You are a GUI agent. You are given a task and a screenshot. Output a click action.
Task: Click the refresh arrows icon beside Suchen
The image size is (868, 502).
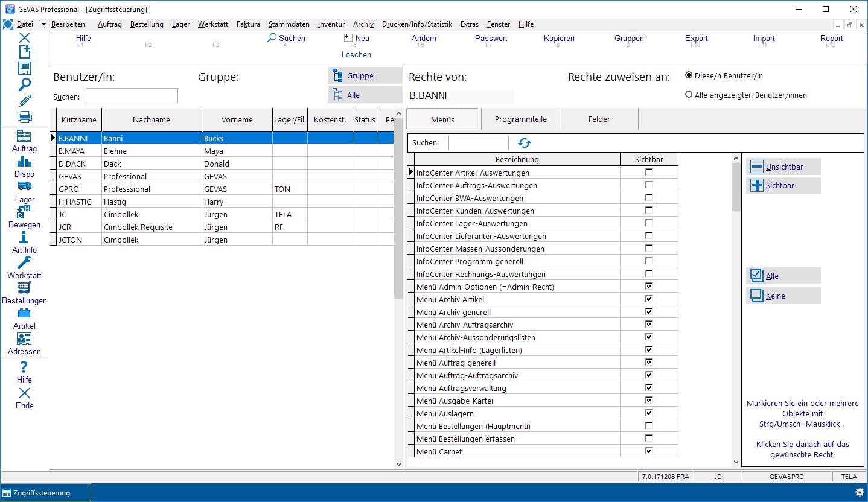pos(525,143)
